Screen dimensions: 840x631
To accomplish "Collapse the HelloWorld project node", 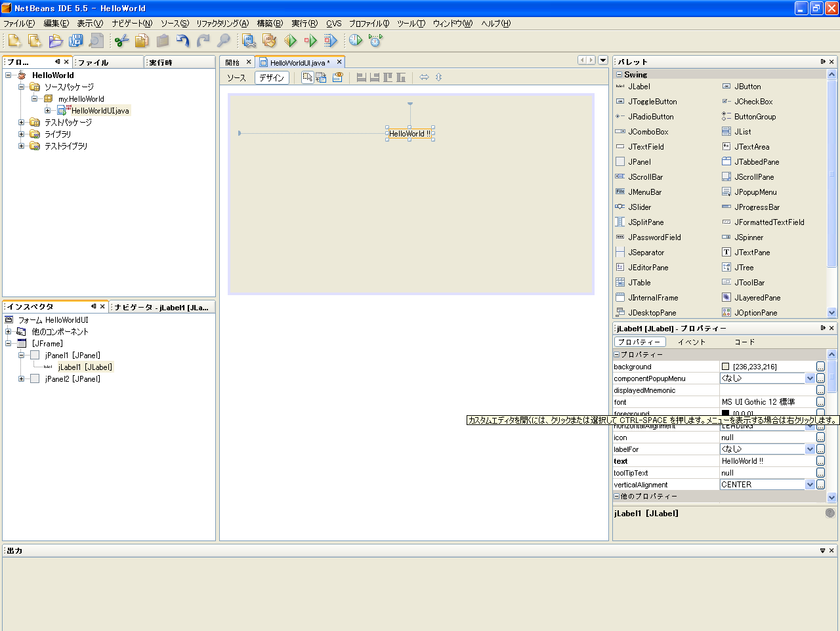I will tap(9, 75).
